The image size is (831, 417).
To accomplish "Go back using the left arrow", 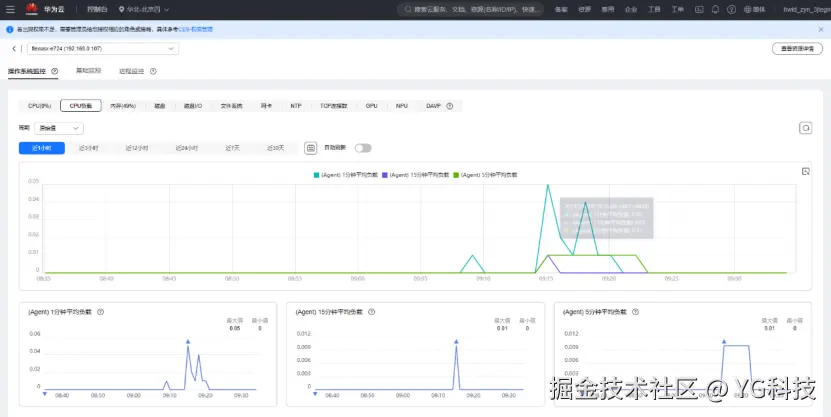I will coord(14,49).
